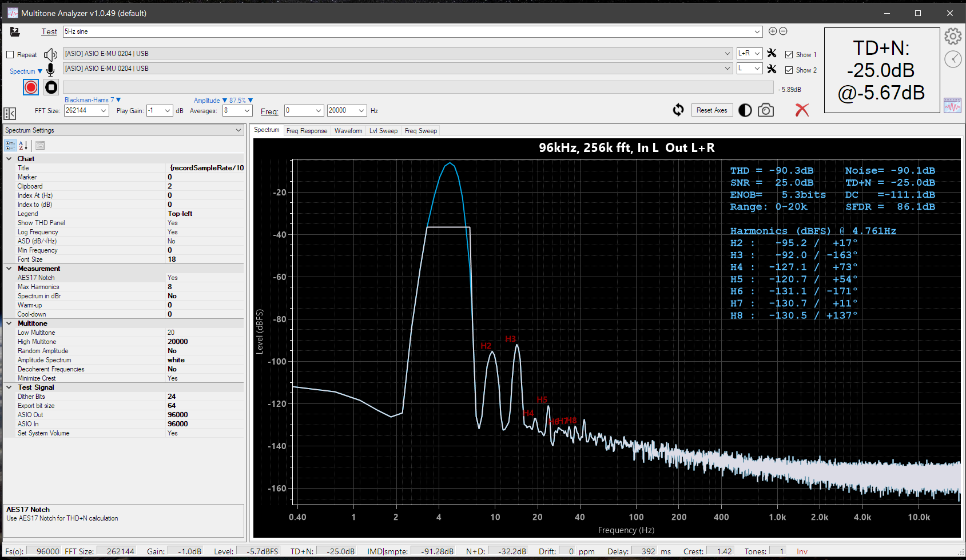Viewport: 966px width, 560px height.
Task: Switch to the Freq Sweep tab
Action: pyautogui.click(x=421, y=131)
